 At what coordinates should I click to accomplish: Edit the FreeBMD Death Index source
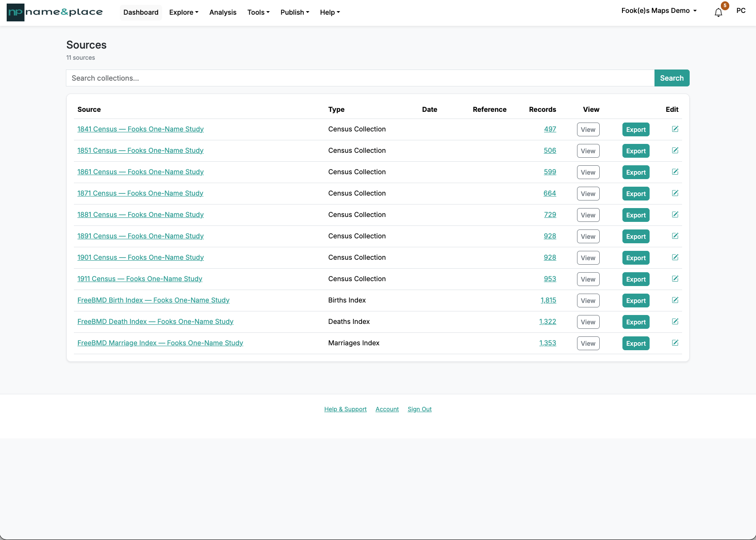675,321
